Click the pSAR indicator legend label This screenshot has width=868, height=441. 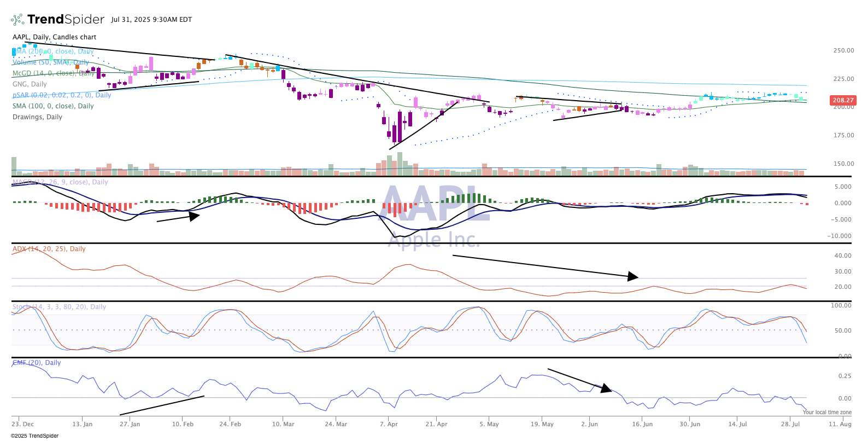point(61,95)
